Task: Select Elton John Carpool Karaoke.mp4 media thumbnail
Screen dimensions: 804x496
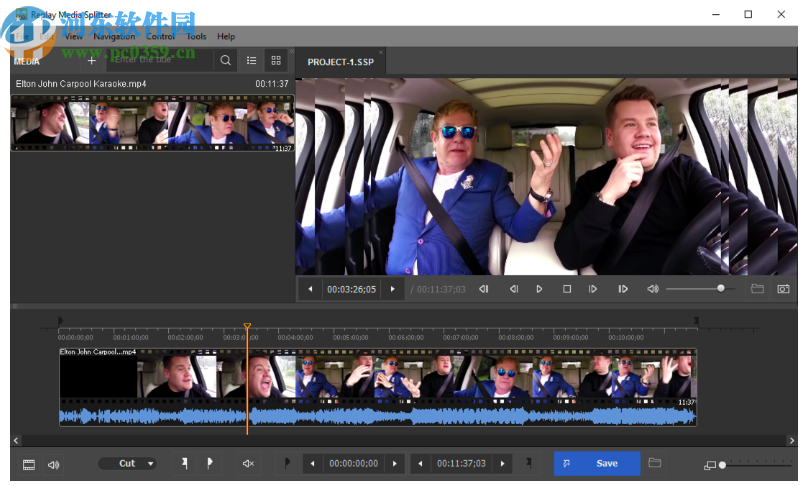Action: pyautogui.click(x=152, y=123)
